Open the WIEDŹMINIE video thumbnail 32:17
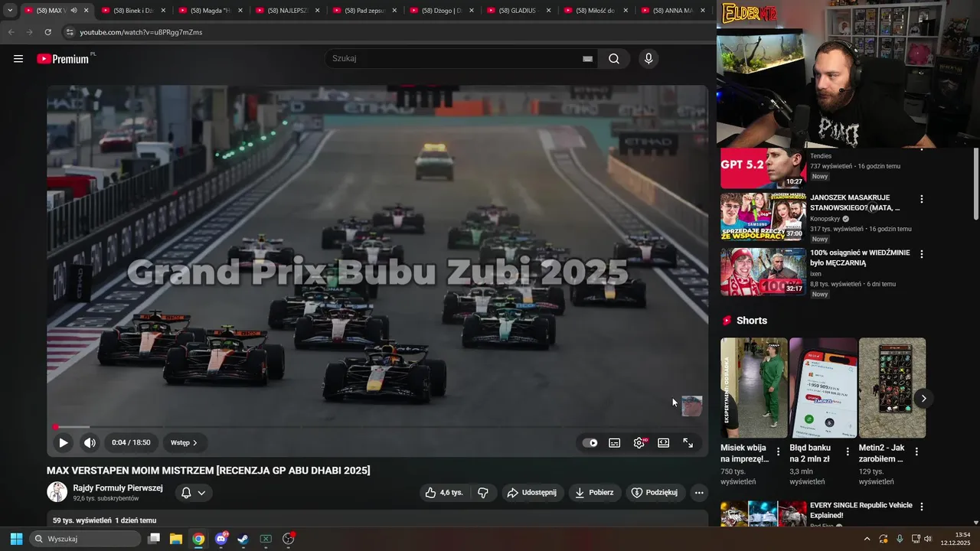 pyautogui.click(x=763, y=272)
